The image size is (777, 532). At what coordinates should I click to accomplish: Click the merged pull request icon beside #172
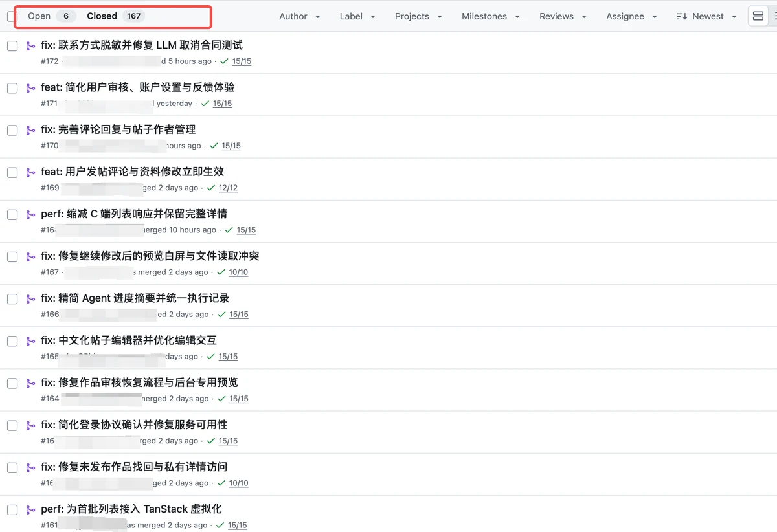click(30, 46)
